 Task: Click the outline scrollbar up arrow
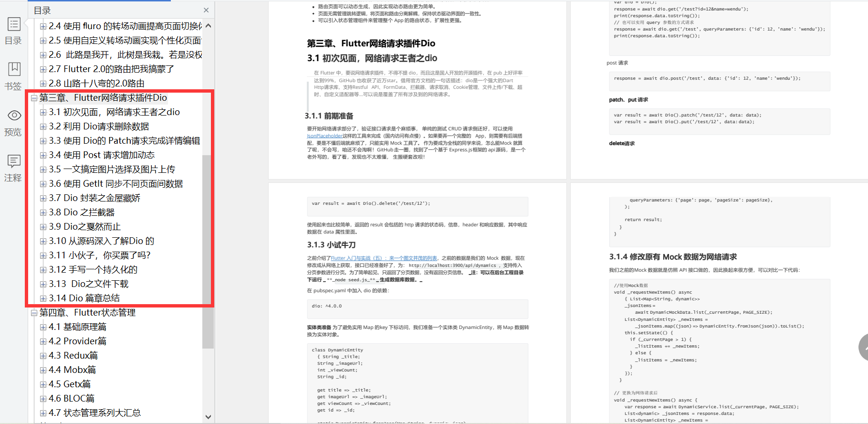208,26
